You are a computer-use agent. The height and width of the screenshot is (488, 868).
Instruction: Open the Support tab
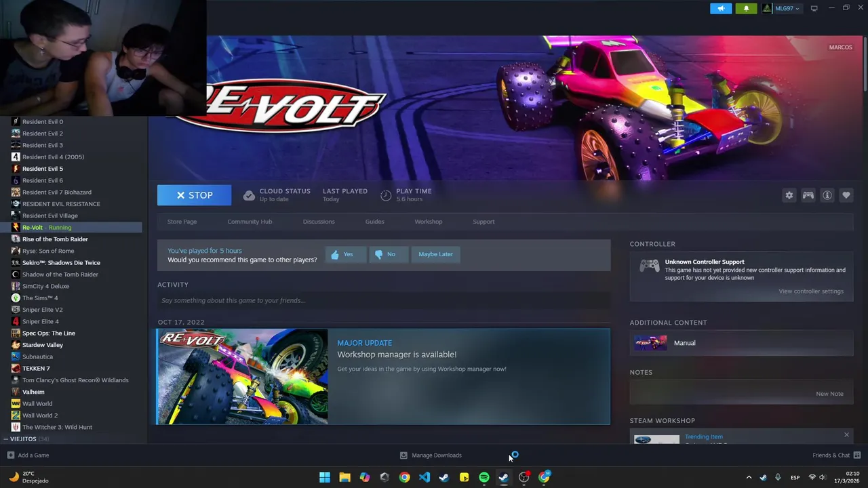484,222
